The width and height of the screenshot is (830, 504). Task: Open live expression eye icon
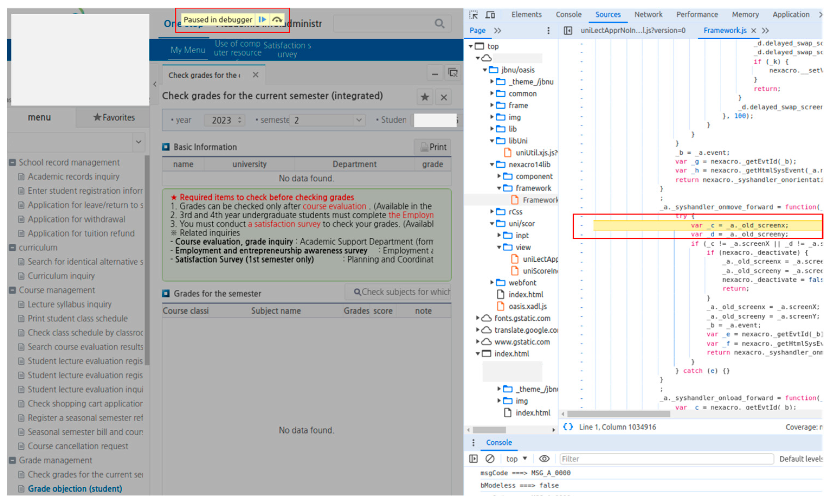(544, 459)
